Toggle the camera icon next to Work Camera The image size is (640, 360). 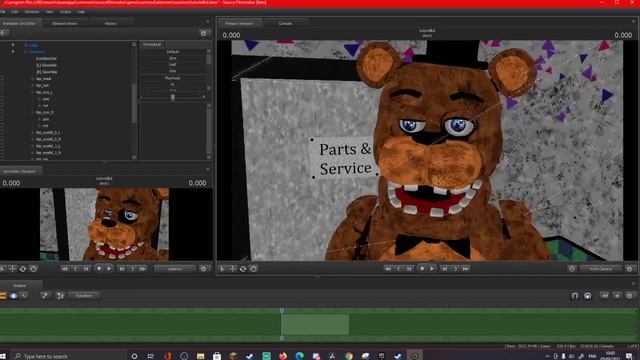point(572,269)
